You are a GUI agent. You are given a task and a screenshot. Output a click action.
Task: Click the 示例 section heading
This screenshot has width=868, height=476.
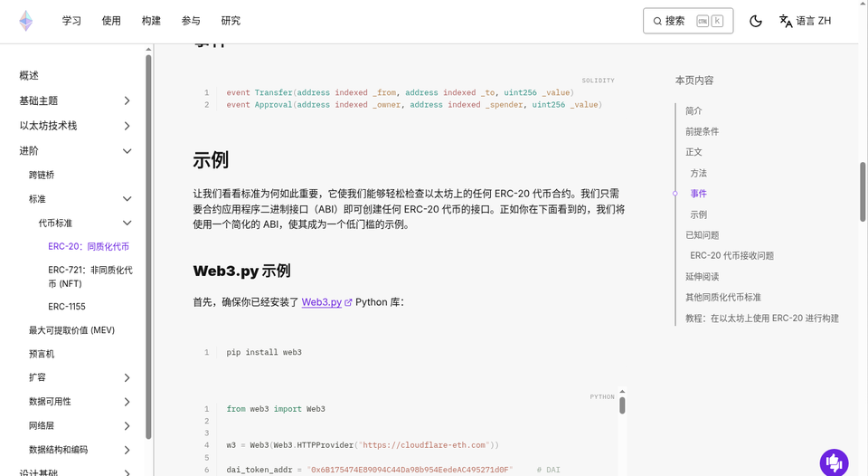click(211, 160)
